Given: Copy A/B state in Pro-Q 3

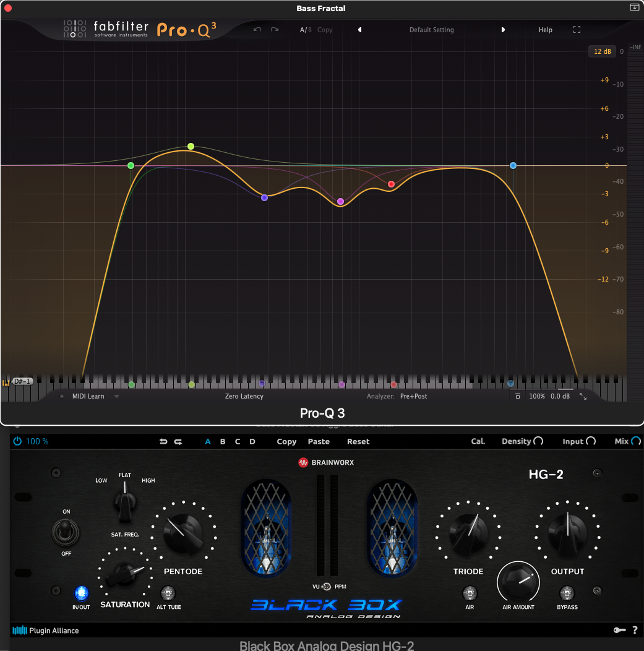Looking at the screenshot, I should point(325,30).
